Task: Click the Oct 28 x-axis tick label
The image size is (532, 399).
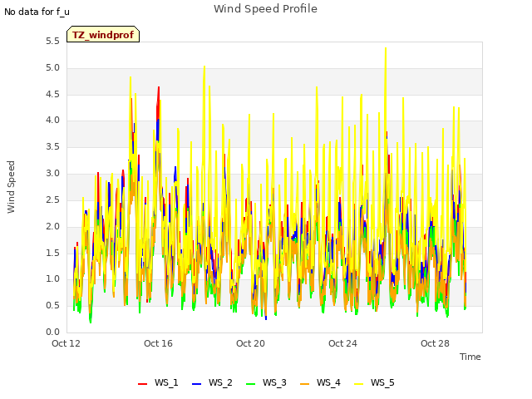Action: [x=435, y=343]
